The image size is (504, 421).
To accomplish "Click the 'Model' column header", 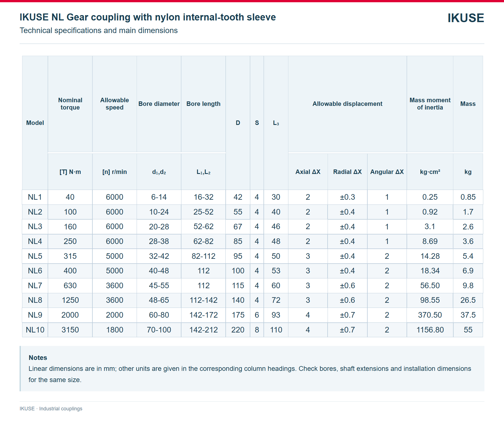I will (35, 123).
